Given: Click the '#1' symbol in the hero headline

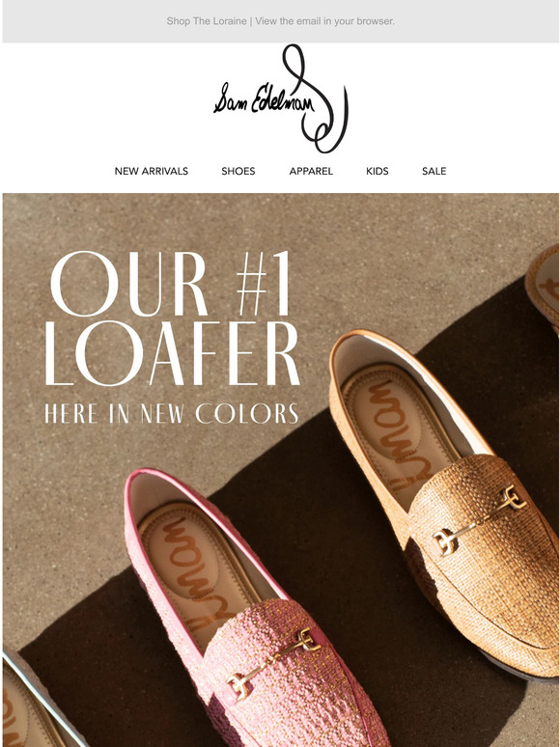Looking at the screenshot, I should [264, 284].
